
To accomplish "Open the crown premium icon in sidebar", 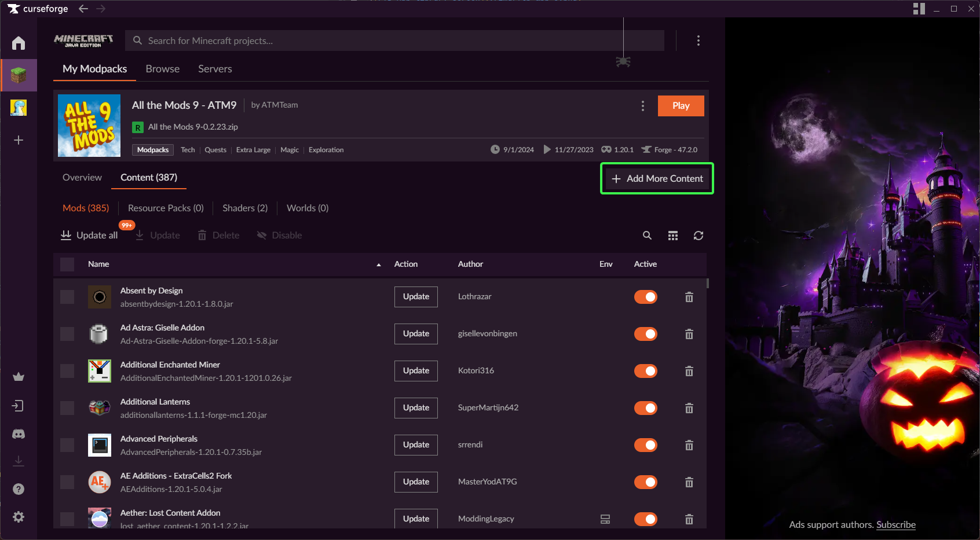I will (x=19, y=377).
